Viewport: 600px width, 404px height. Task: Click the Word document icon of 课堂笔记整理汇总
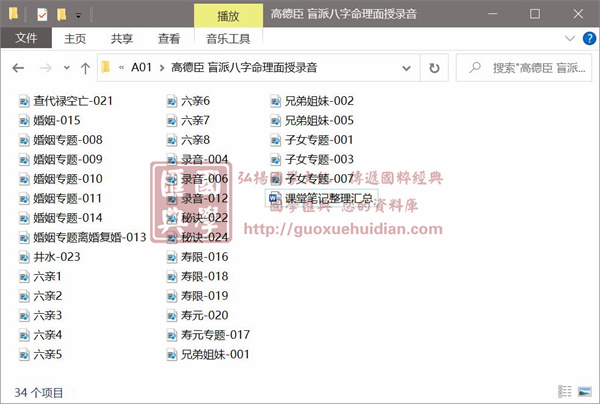[x=275, y=199]
